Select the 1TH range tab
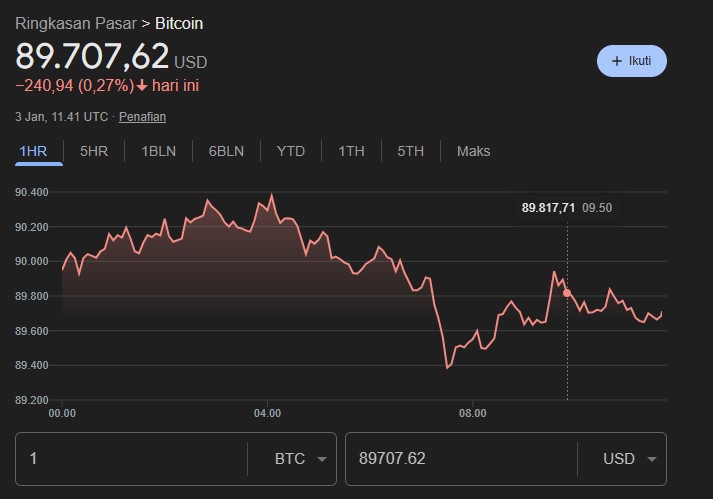This screenshot has width=713, height=499. click(x=351, y=151)
